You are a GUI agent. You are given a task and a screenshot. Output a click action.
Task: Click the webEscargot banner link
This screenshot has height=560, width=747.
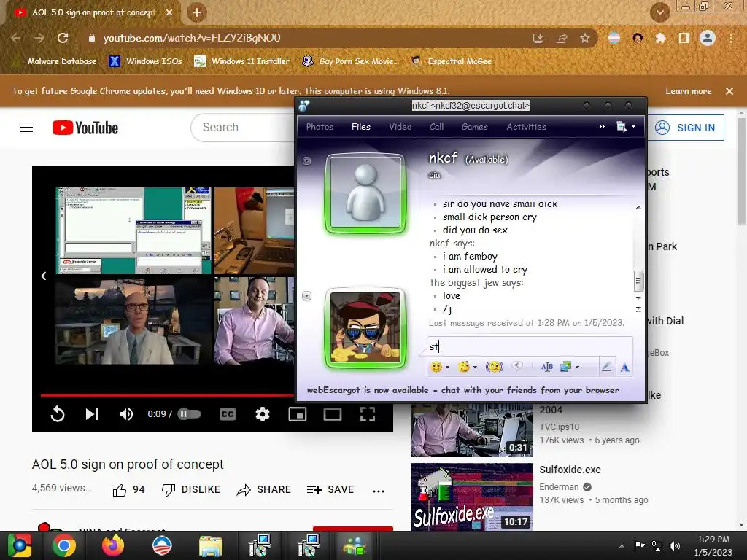pyautogui.click(x=463, y=390)
